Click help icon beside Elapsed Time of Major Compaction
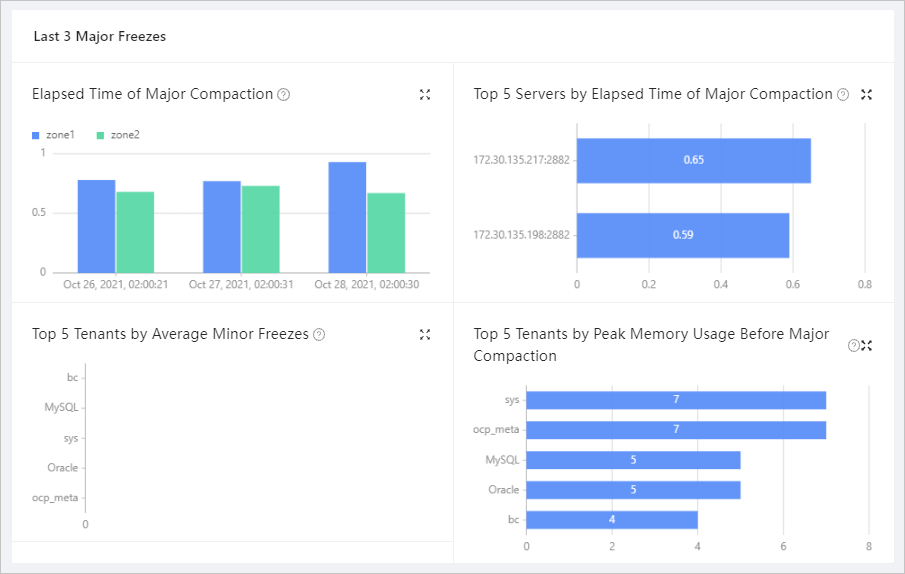Viewport: 905px width, 574px height. pyautogui.click(x=284, y=95)
